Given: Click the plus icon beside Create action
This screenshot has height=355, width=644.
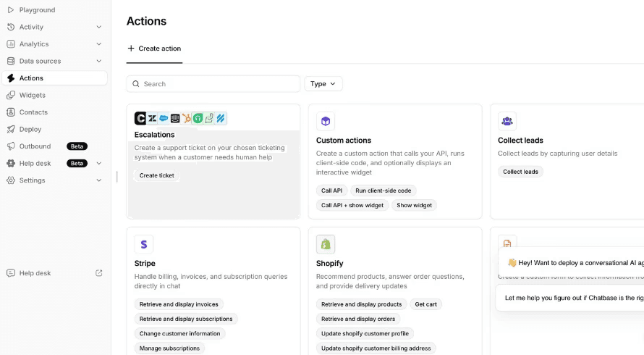Looking at the screenshot, I should [130, 48].
